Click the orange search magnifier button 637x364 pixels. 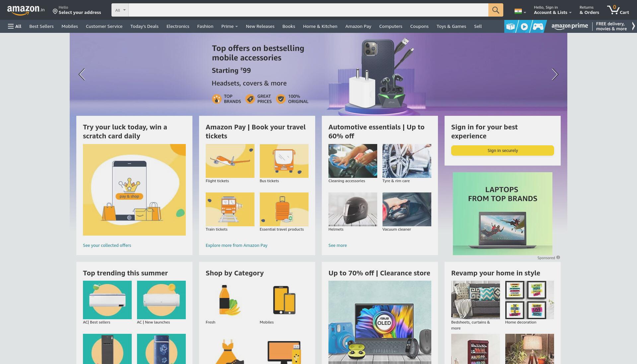pyautogui.click(x=495, y=10)
